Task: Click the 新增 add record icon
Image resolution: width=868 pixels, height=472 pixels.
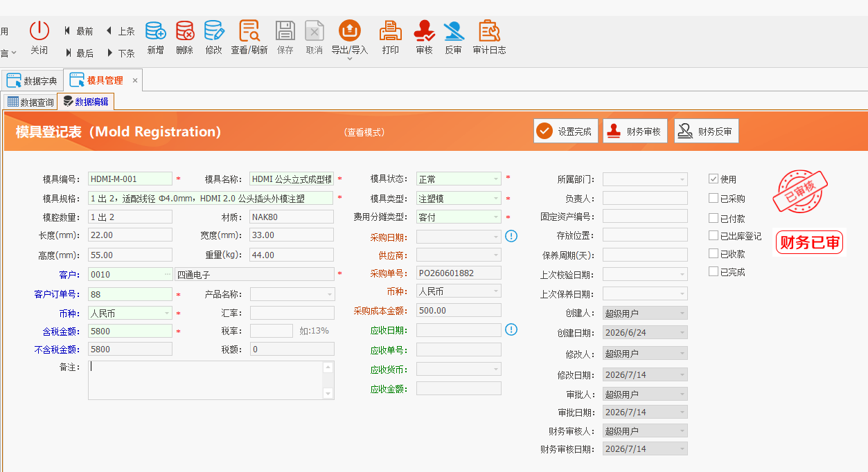Action: point(155,30)
